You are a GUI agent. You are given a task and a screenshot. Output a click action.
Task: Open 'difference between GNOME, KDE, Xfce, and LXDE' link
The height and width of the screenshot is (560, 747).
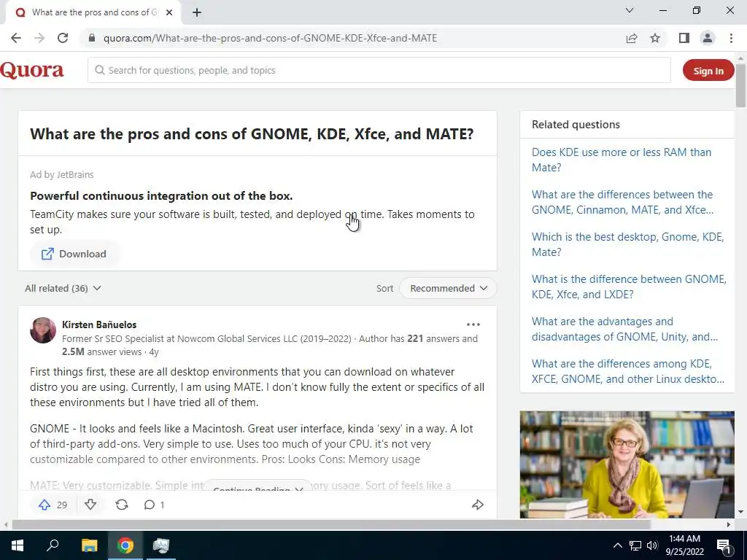(629, 287)
